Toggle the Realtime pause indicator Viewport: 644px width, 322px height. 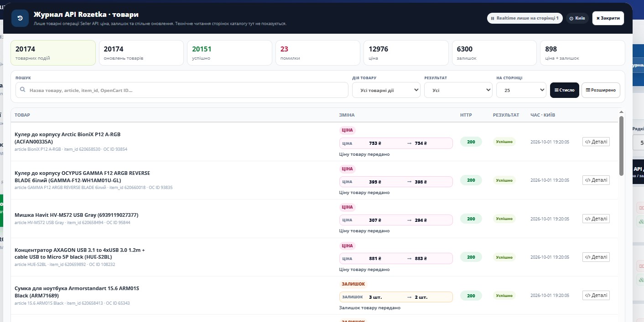click(x=525, y=18)
